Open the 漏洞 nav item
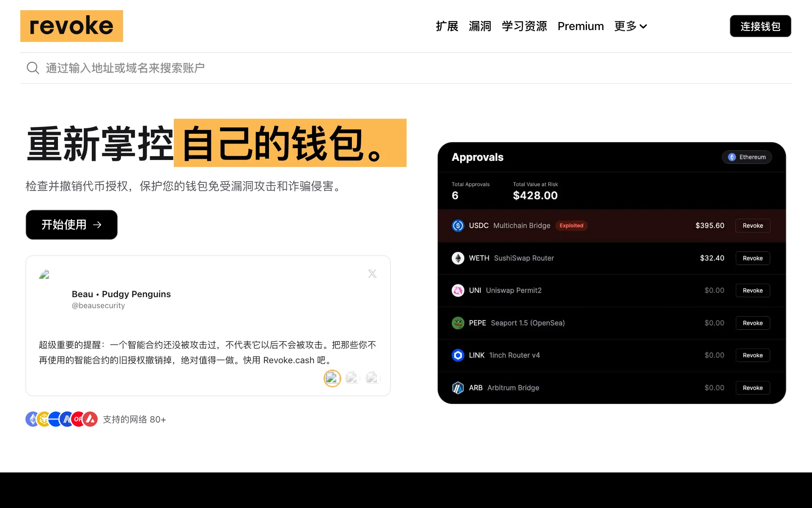 [480, 26]
